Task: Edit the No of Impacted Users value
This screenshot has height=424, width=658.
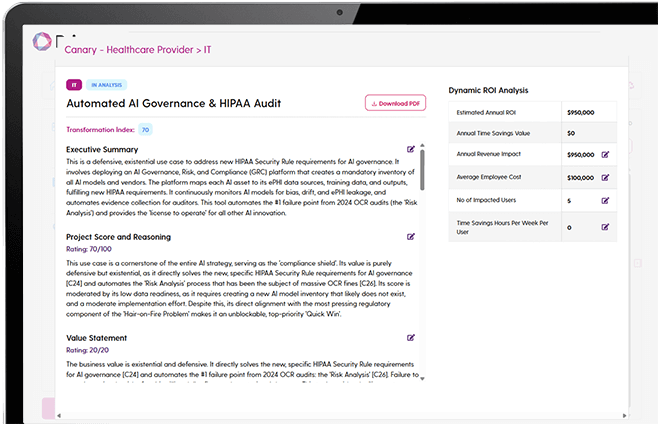Action: pyautogui.click(x=605, y=200)
